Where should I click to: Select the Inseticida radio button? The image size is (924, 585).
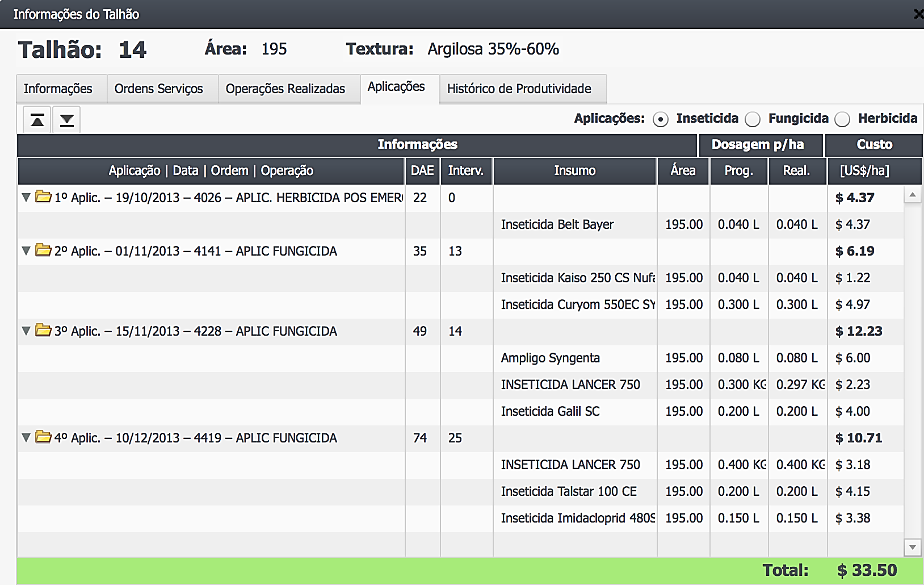660,119
